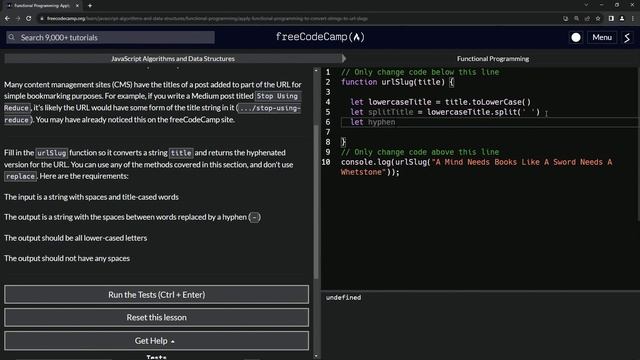Go forward with the browser forward arrow
This screenshot has width=640, height=360.
[x=18, y=18]
